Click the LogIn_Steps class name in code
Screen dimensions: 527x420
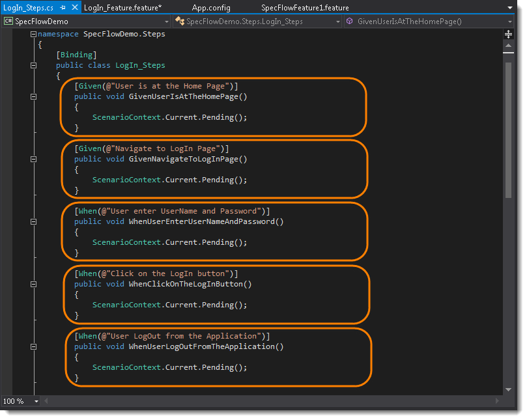pyautogui.click(x=140, y=65)
